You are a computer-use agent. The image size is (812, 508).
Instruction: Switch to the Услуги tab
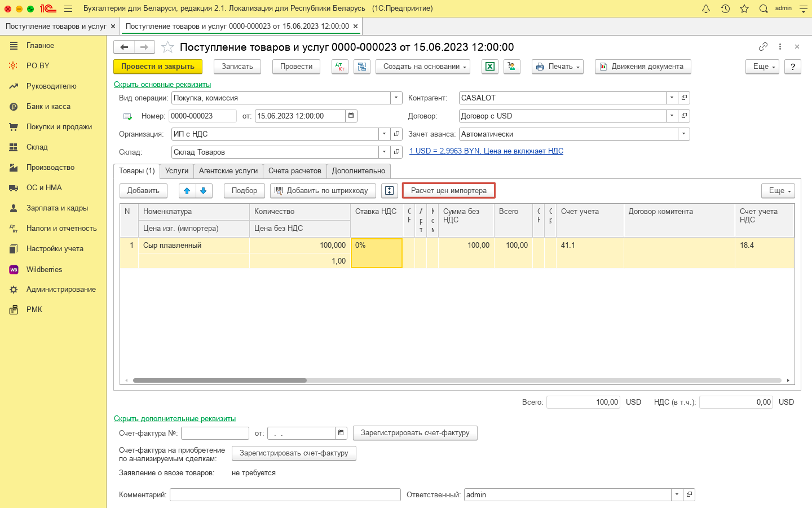click(176, 171)
